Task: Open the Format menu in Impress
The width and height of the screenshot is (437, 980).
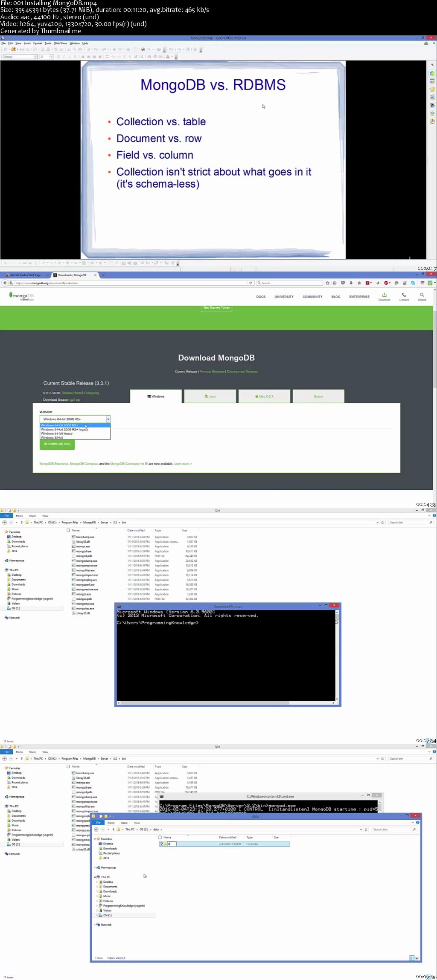Action: 38,43
